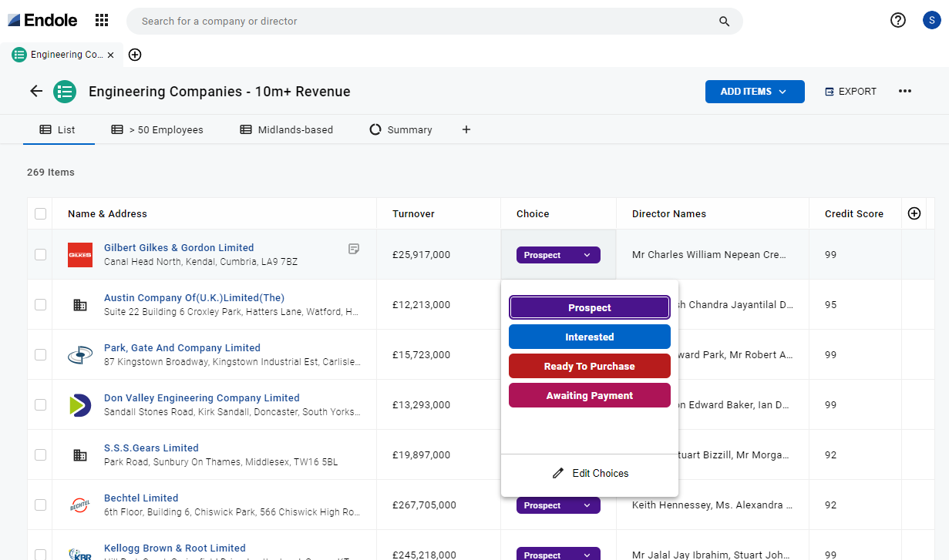949x560 pixels.
Task: Collapse Gilbert Gilkes Prospect choice dropdown
Action: click(x=558, y=255)
